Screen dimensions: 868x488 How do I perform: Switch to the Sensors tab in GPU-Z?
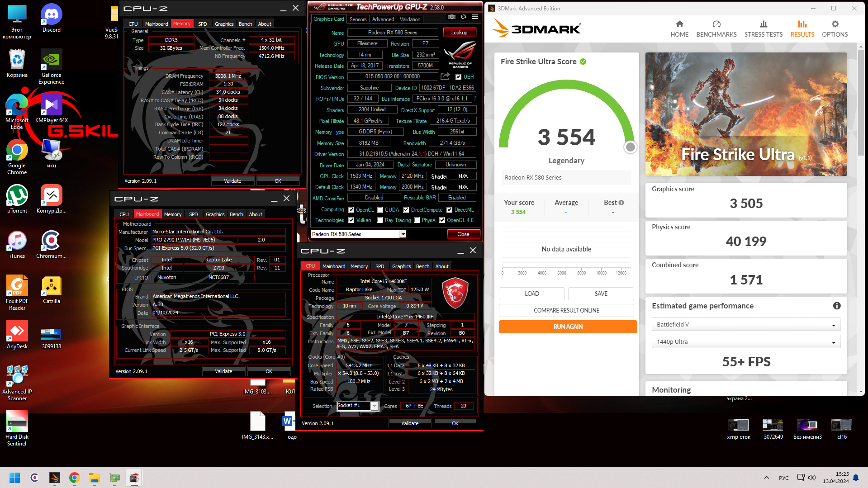click(358, 19)
